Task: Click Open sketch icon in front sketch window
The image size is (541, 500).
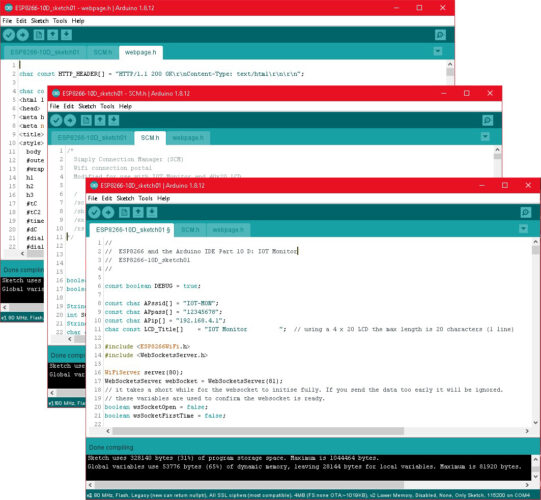Action: [x=138, y=212]
